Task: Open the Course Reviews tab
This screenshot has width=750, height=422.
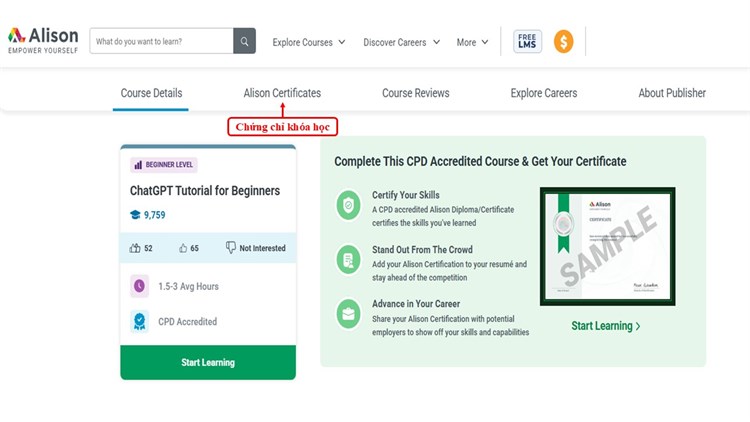Action: (415, 93)
